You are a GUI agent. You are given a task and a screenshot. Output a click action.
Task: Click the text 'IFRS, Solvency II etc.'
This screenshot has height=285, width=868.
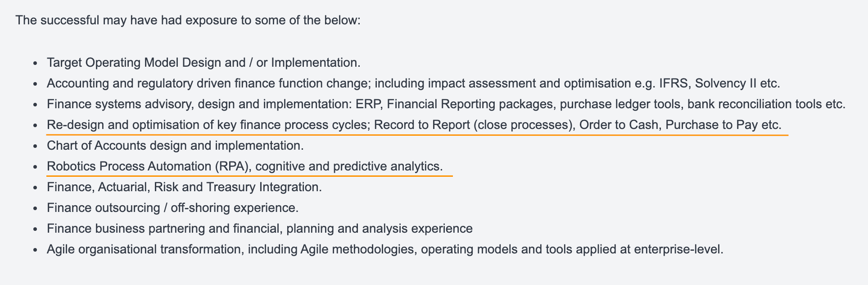(719, 83)
